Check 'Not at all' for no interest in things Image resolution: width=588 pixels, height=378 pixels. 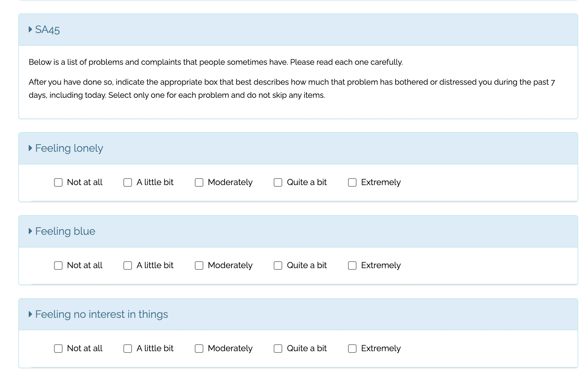58,349
